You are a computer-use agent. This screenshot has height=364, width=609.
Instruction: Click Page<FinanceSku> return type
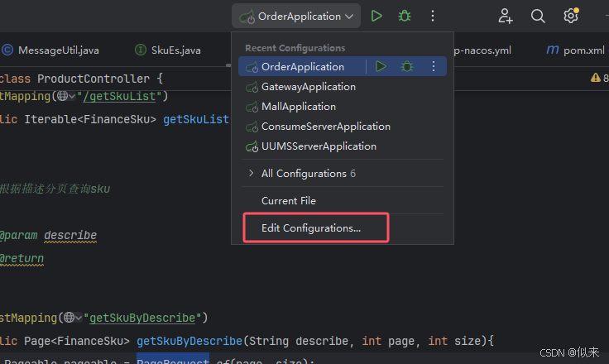point(77,341)
